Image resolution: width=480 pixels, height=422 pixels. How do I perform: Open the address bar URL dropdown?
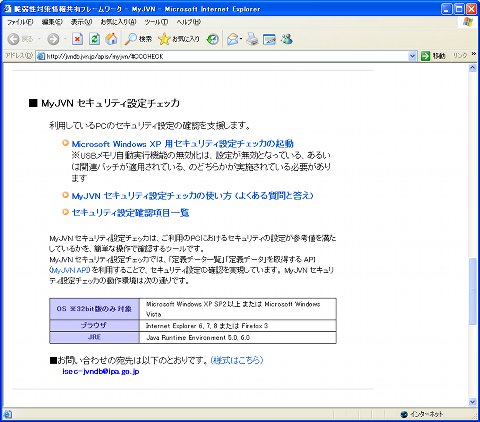412,56
